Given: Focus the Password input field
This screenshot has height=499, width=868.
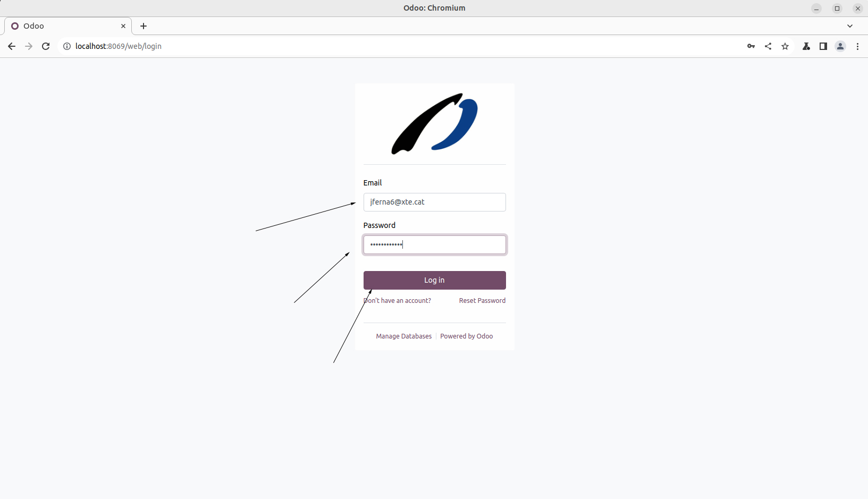Looking at the screenshot, I should tap(434, 245).
